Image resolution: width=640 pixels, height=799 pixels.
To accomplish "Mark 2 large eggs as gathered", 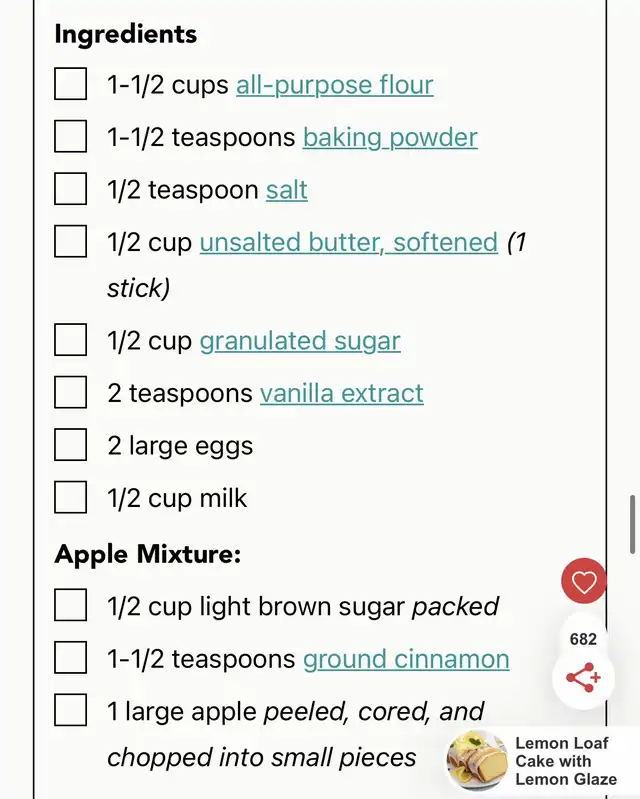I will pyautogui.click(x=70, y=444).
